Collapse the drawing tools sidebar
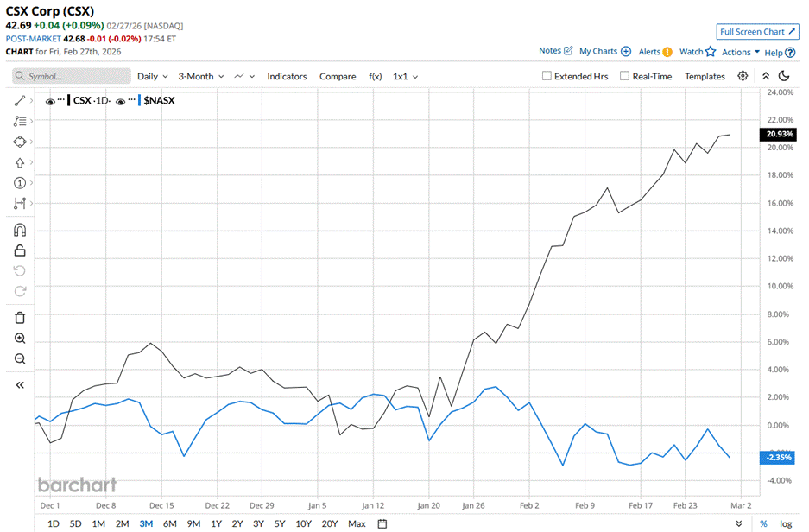Viewport: 809px width, 532px height. click(x=20, y=385)
